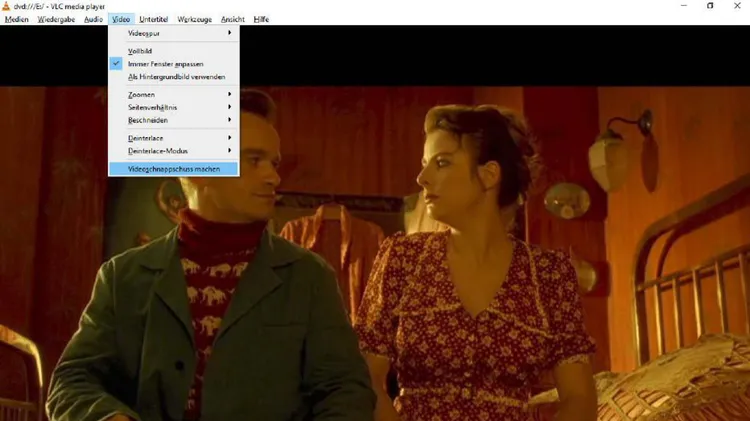Image resolution: width=750 pixels, height=421 pixels.
Task: Expand the Deinterlace submenu
Action: 174,138
